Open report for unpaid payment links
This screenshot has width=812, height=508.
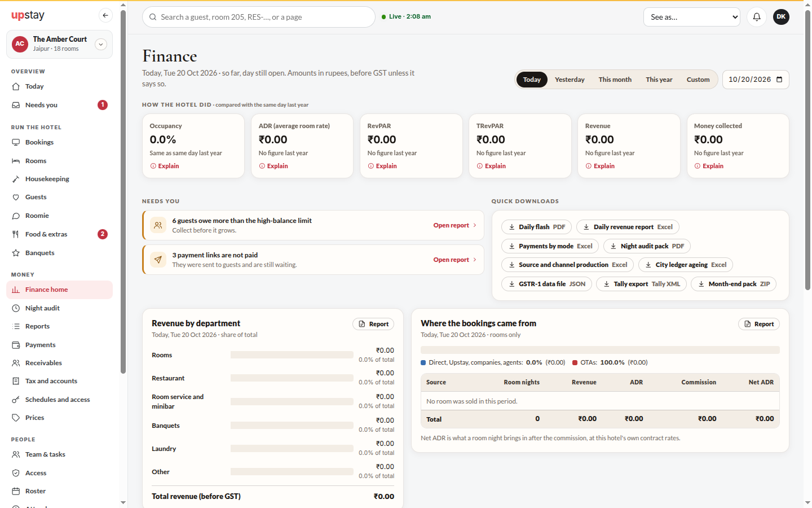(x=454, y=260)
